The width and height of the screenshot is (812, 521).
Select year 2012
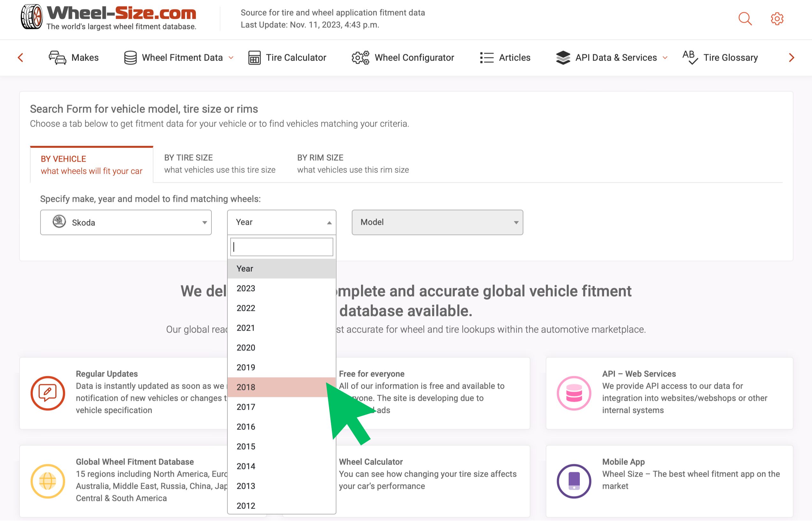pos(282,505)
